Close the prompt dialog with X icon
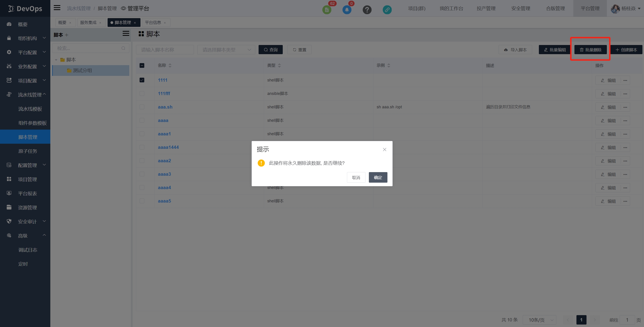This screenshot has width=644, height=327. click(385, 149)
